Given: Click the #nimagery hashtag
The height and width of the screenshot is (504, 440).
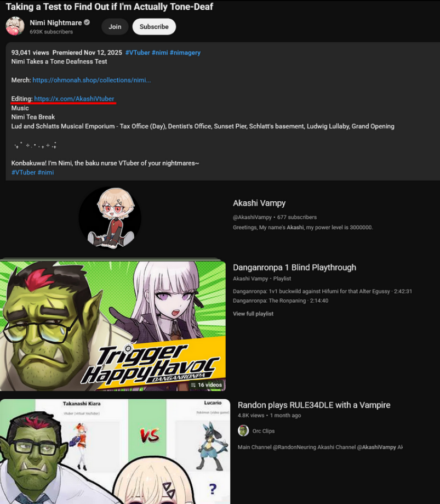Looking at the screenshot, I should click(185, 53).
